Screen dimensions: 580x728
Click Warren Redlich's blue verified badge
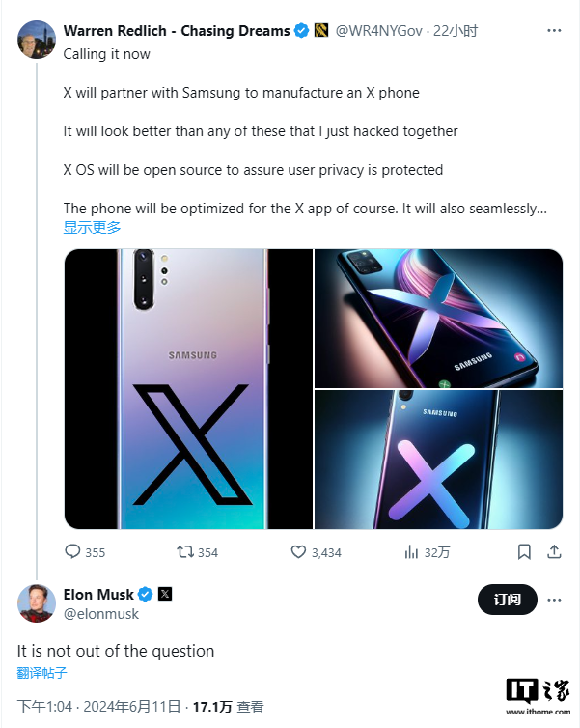point(302,31)
